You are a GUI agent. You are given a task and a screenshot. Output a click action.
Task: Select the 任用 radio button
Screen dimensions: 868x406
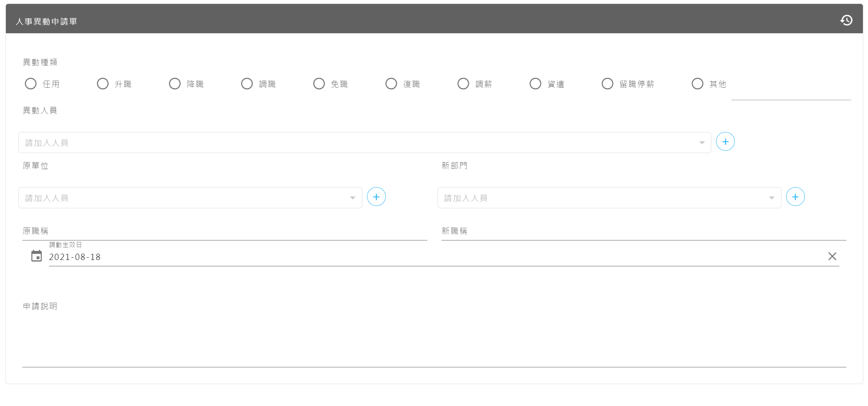pos(31,84)
